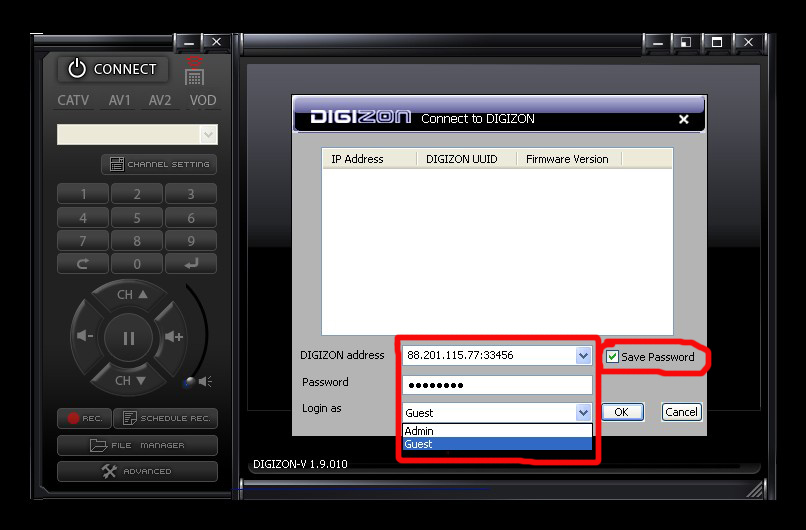Toggle the Save Password checkbox
This screenshot has width=806, height=530.
(x=612, y=357)
